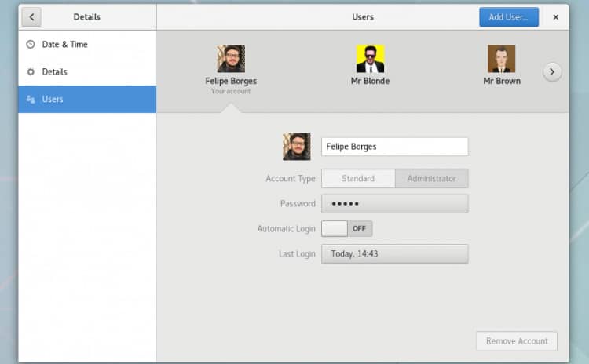Click the users icon in the sidebar
This screenshot has height=364, width=589.
coord(31,99)
